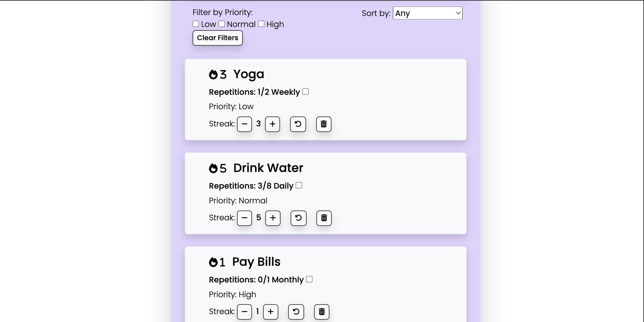The image size is (644, 322).
Task: Click the Drink Water habit title
Action: click(x=268, y=168)
